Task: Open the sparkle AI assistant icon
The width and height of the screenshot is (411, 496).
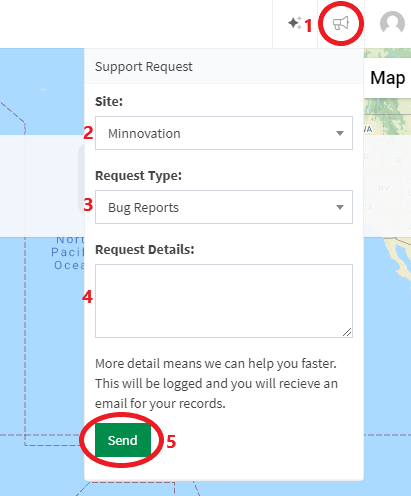Action: pos(295,23)
